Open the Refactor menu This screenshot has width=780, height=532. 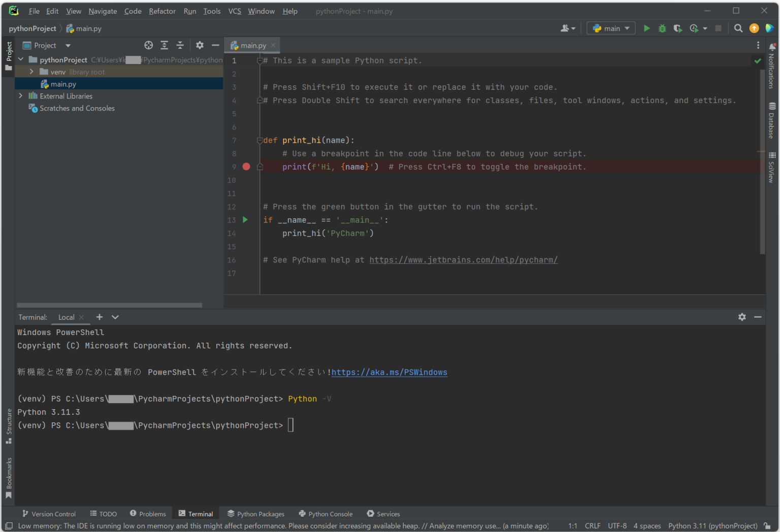pyautogui.click(x=162, y=11)
